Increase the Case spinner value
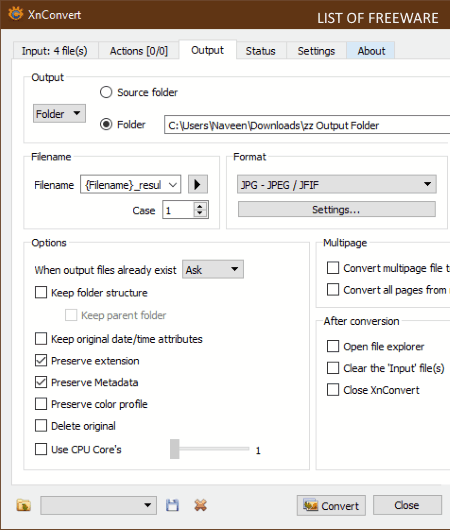The width and height of the screenshot is (450, 530). (200, 206)
